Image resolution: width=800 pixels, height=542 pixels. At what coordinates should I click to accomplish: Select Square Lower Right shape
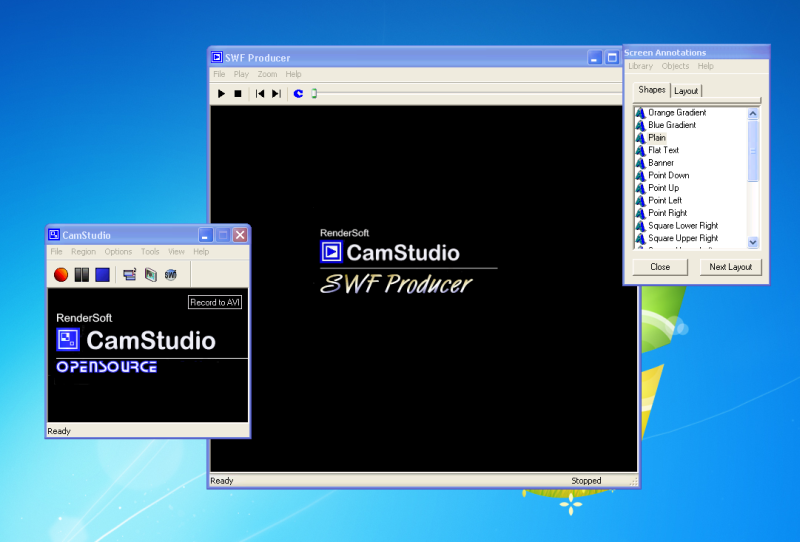(683, 226)
